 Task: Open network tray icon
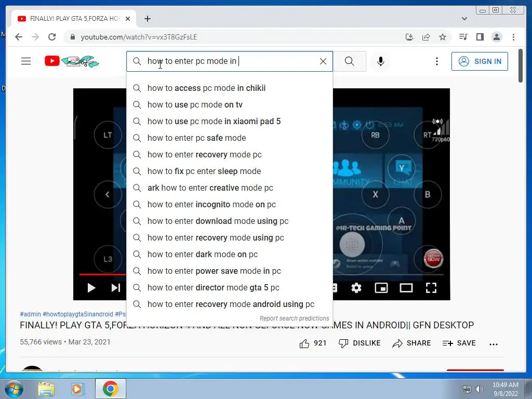click(467, 389)
